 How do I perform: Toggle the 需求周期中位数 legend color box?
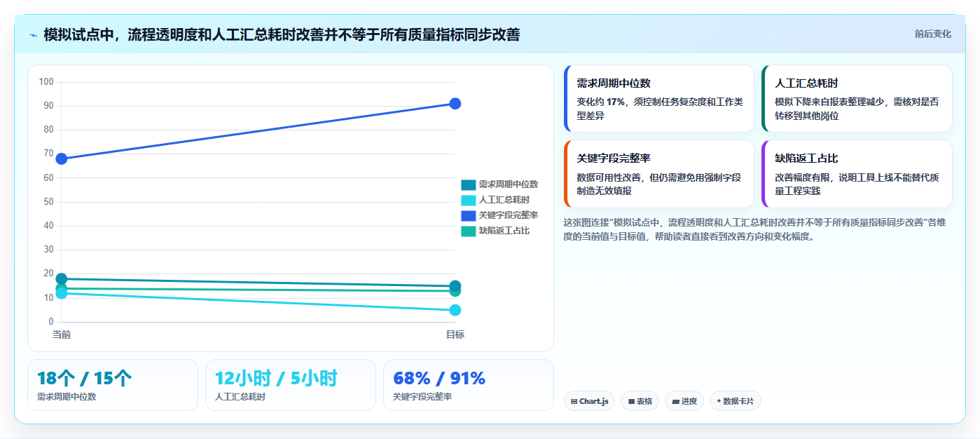(468, 184)
